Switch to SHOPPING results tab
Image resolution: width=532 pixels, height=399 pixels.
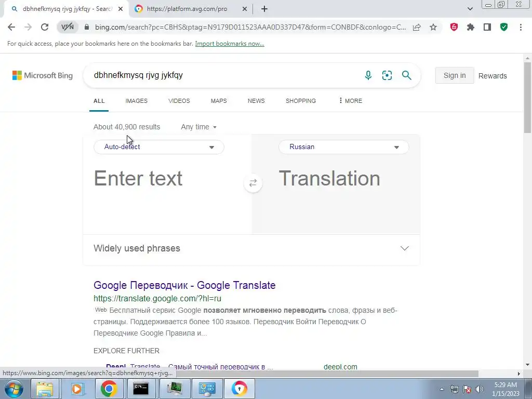pos(301,101)
